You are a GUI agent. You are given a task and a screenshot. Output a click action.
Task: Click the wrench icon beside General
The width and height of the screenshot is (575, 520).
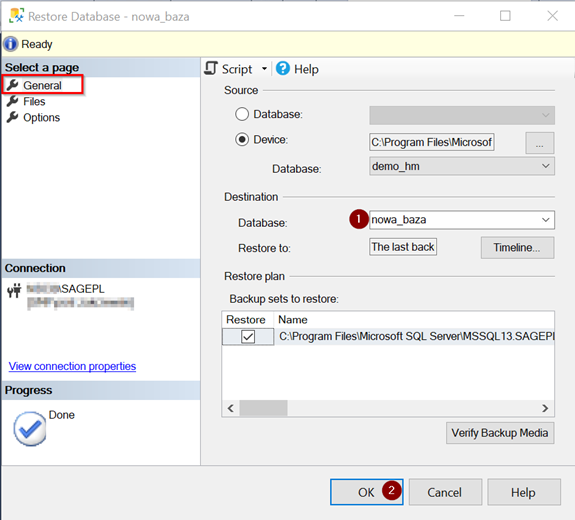(x=12, y=85)
